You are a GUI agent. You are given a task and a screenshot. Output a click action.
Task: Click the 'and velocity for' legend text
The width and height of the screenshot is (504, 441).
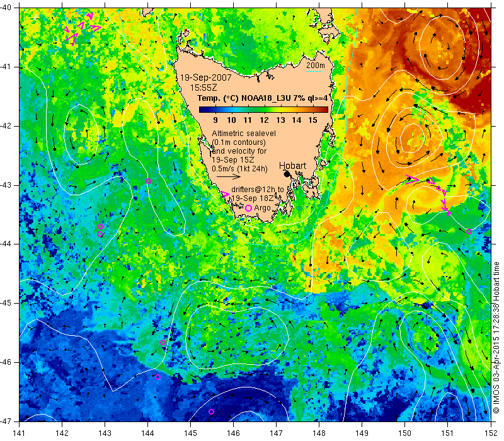tap(239, 151)
